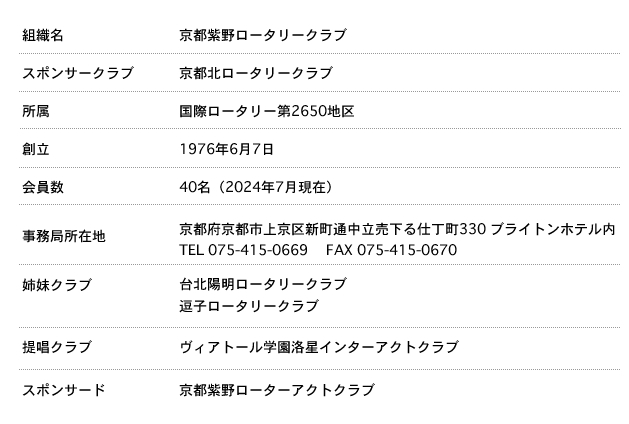This screenshot has height=424, width=629.
Task: Click the FAX 075-415-0670 number
Action: coord(391,249)
